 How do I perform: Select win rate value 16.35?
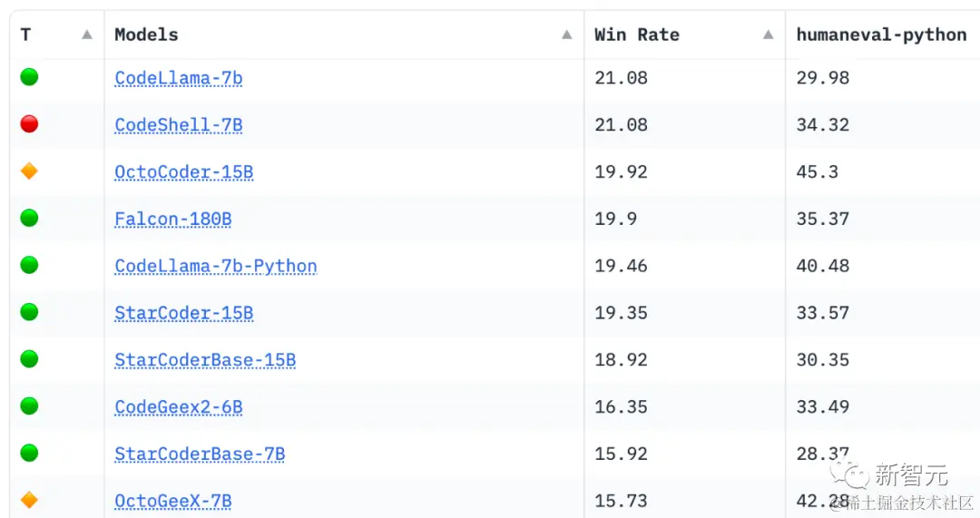click(622, 406)
